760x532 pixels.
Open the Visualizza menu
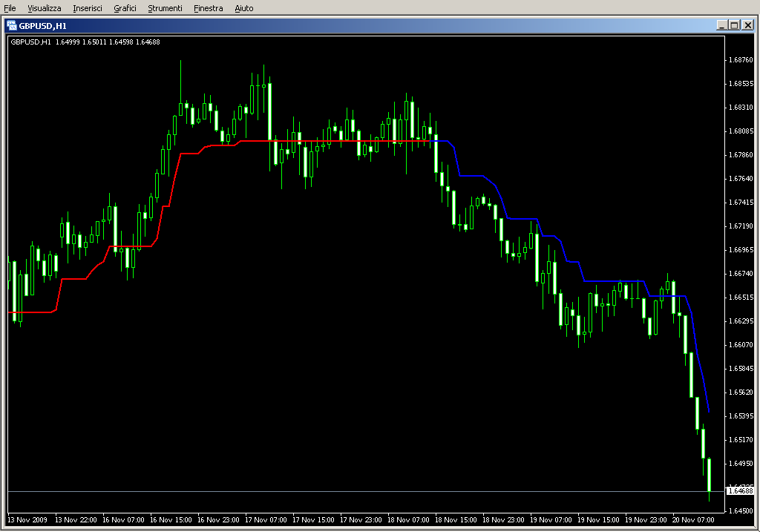pyautogui.click(x=44, y=8)
